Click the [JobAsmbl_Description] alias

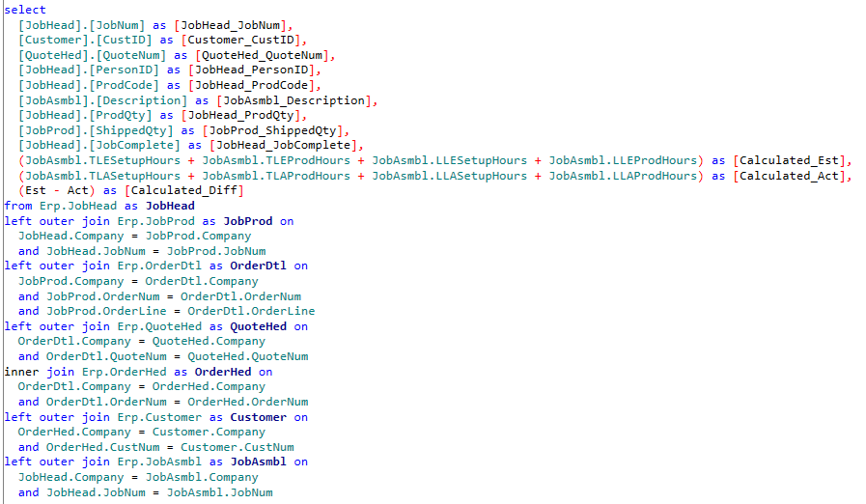tap(293, 100)
